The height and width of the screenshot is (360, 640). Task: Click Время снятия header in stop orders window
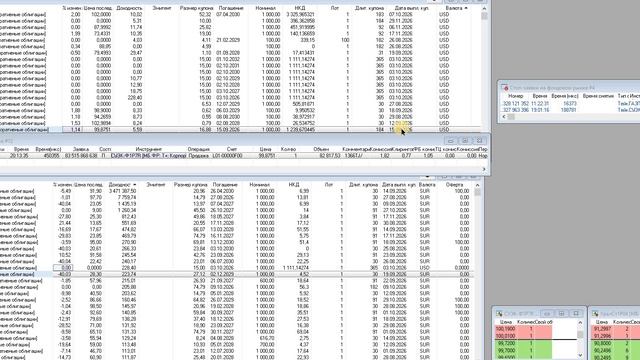(x=598, y=96)
